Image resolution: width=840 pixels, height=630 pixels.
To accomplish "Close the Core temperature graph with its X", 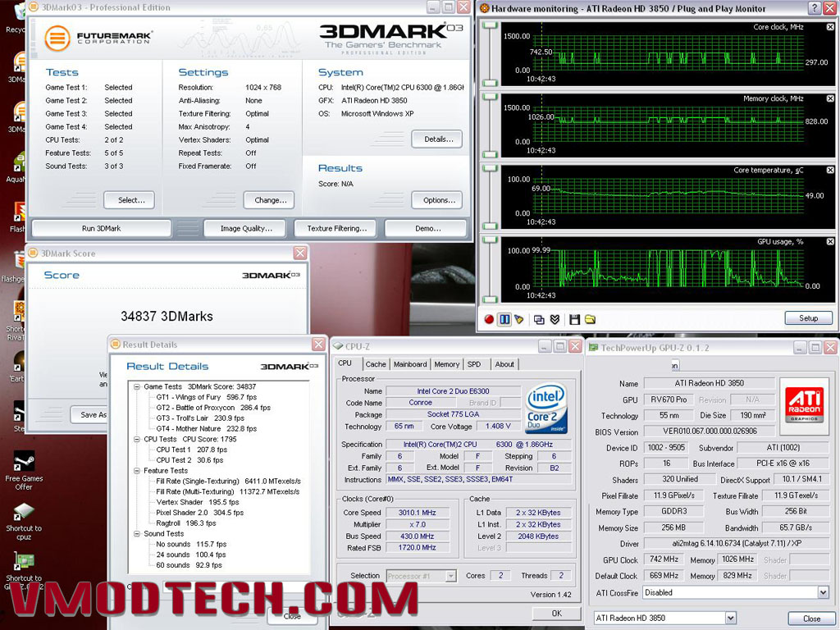I will 830,170.
